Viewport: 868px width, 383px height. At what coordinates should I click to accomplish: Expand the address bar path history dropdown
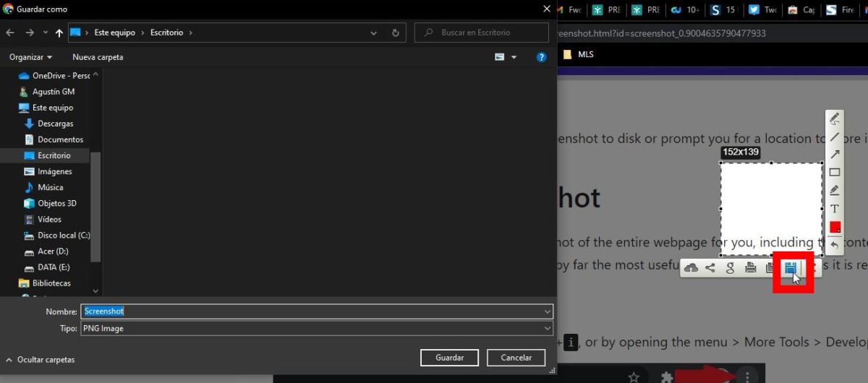click(x=373, y=33)
